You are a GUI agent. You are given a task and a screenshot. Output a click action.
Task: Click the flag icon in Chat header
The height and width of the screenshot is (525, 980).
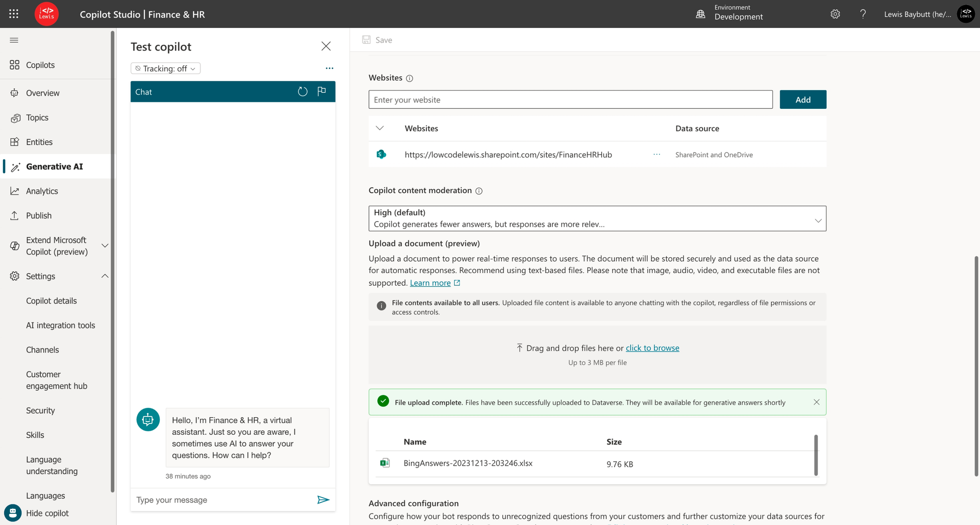click(321, 92)
